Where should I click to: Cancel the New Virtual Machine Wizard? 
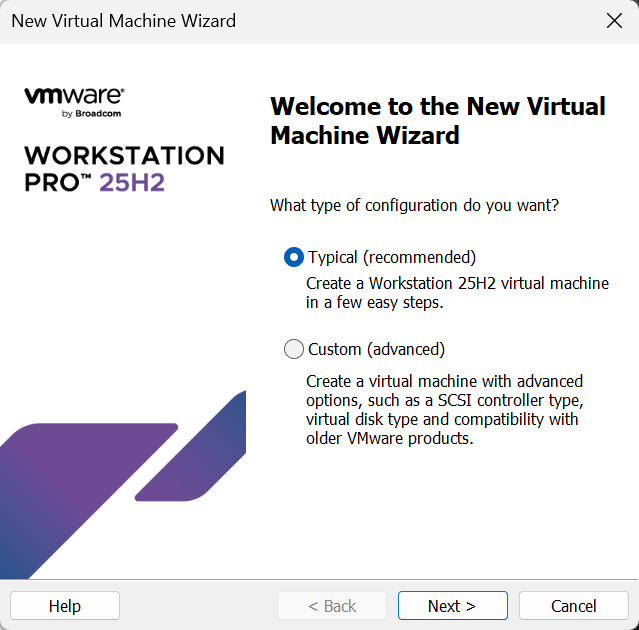point(573,606)
